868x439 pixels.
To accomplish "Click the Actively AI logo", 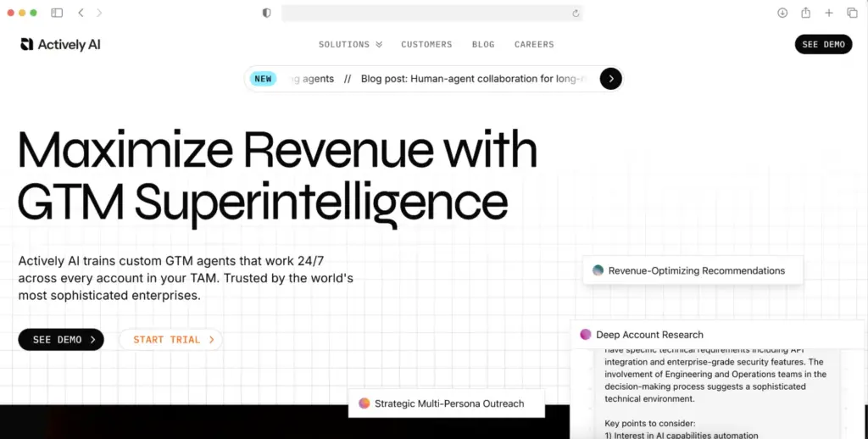I will 60,44.
